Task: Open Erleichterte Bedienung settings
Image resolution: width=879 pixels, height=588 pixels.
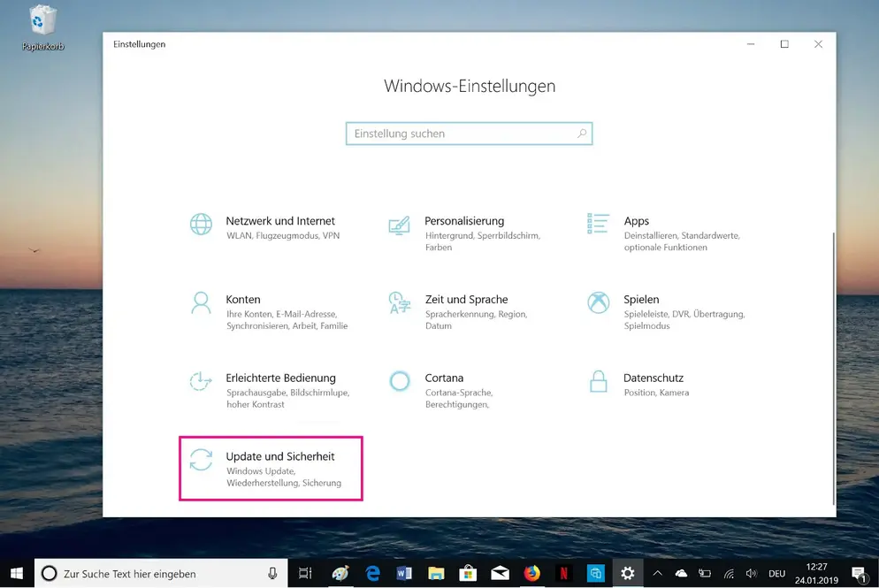Action: [280, 378]
